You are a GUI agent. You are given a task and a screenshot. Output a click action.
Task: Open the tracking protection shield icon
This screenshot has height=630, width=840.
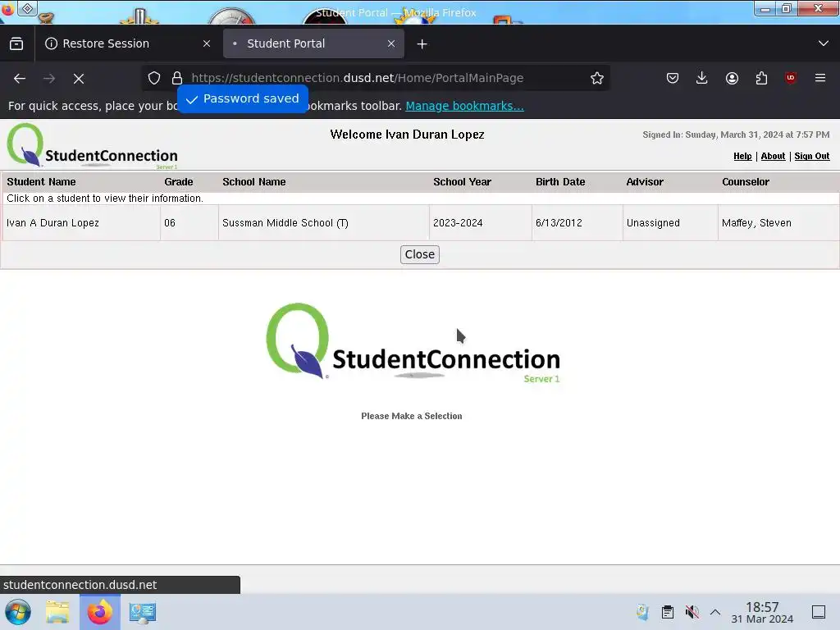click(x=154, y=78)
